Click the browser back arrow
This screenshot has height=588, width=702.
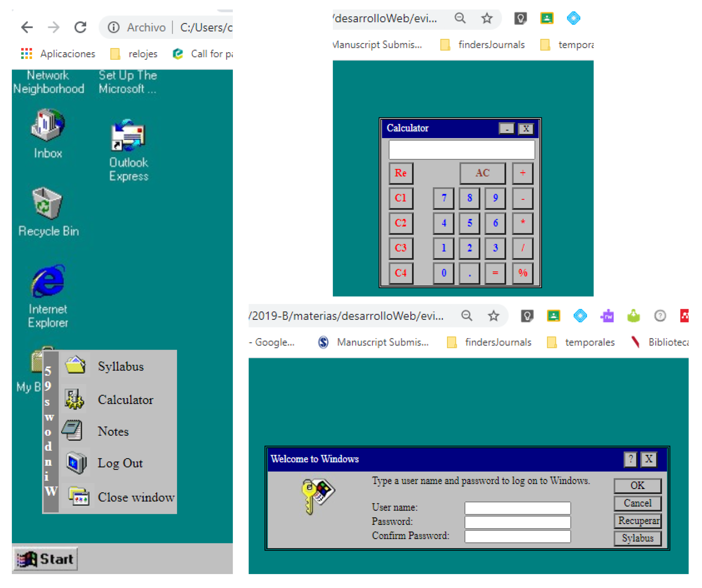tap(27, 27)
